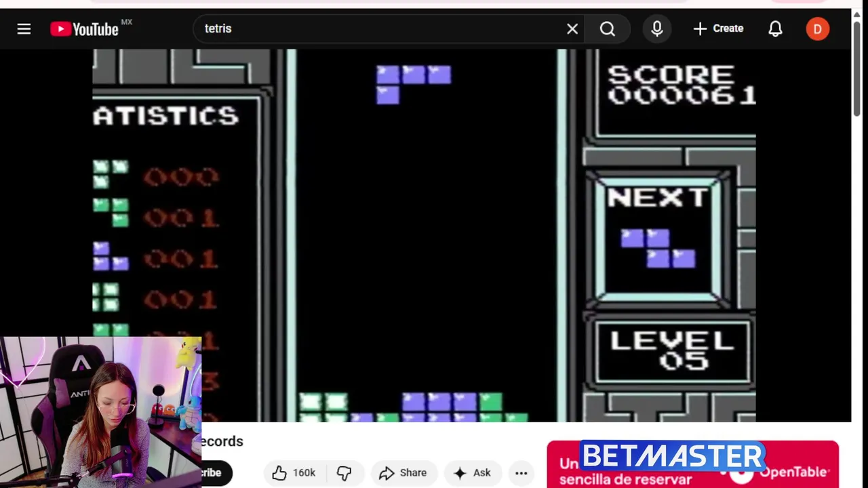Share the video using Share button

click(x=403, y=472)
